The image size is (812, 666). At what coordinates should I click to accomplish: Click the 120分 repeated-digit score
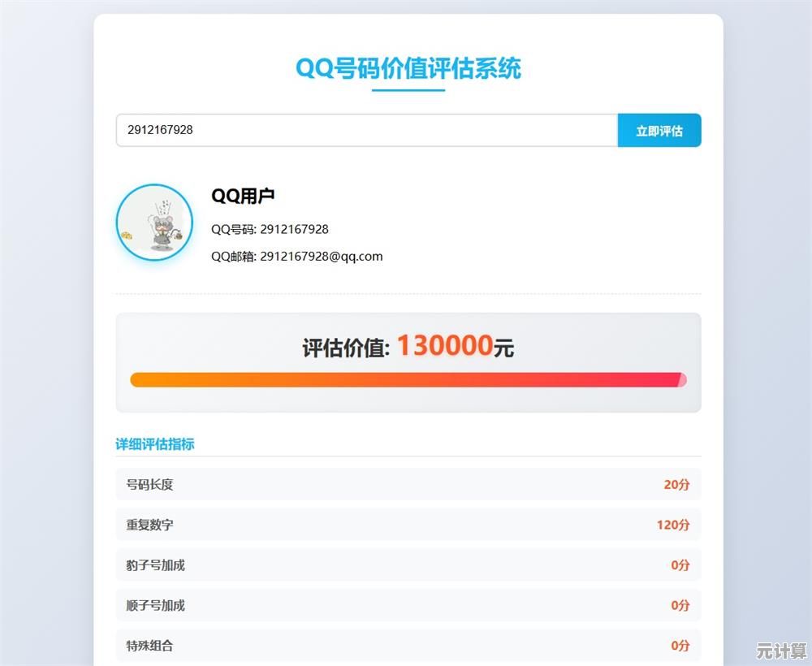point(672,525)
